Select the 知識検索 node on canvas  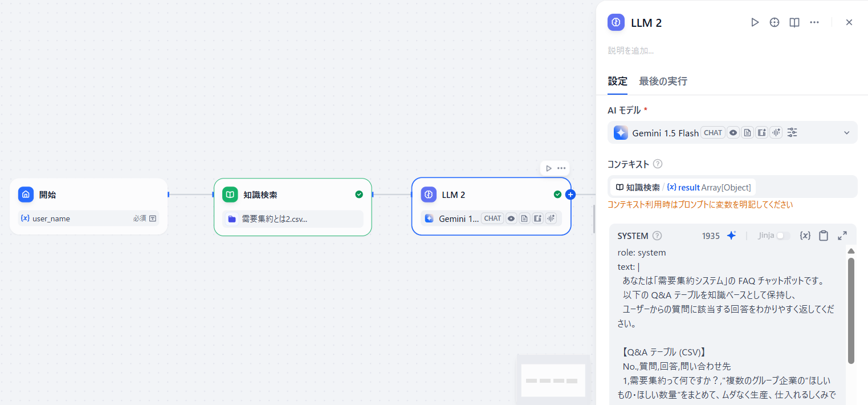(293, 206)
